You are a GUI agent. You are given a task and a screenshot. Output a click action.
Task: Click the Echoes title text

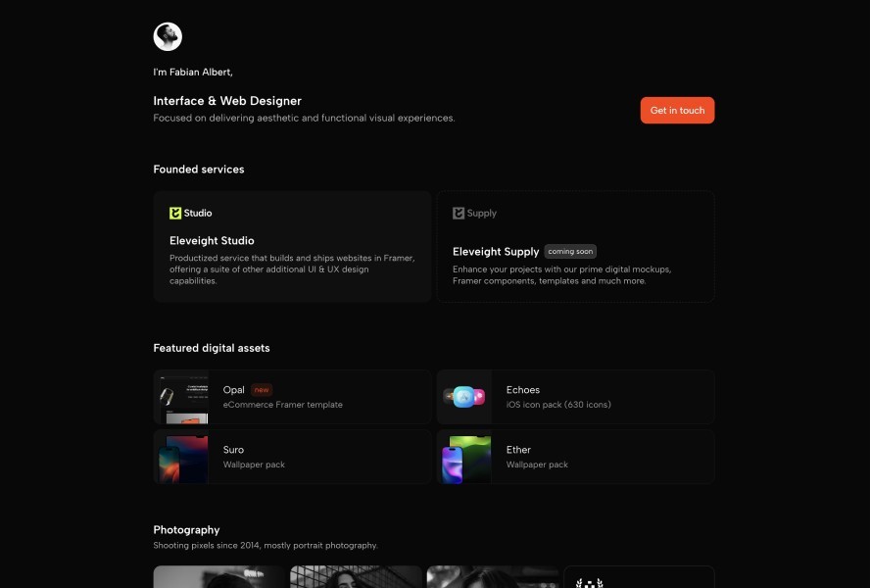click(522, 390)
